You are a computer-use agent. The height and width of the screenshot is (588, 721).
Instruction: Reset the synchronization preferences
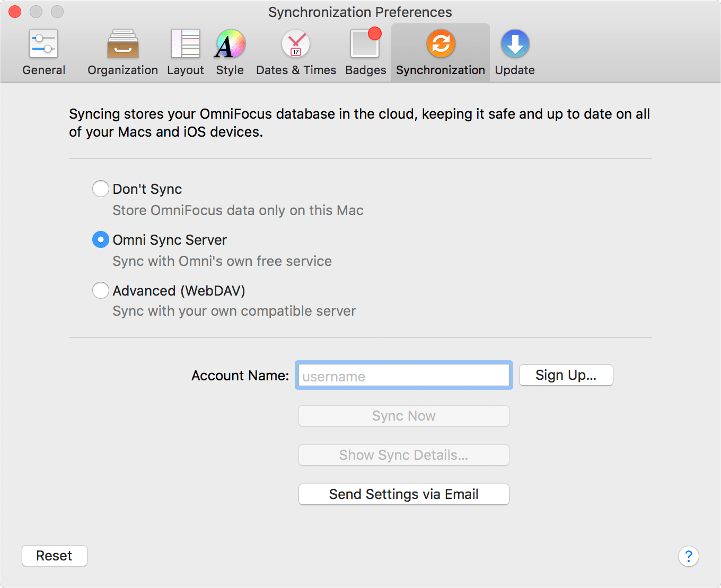(55, 556)
